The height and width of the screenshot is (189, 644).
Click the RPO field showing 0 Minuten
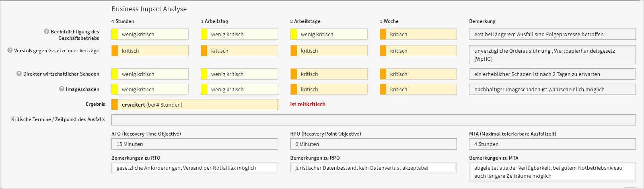[373, 144]
